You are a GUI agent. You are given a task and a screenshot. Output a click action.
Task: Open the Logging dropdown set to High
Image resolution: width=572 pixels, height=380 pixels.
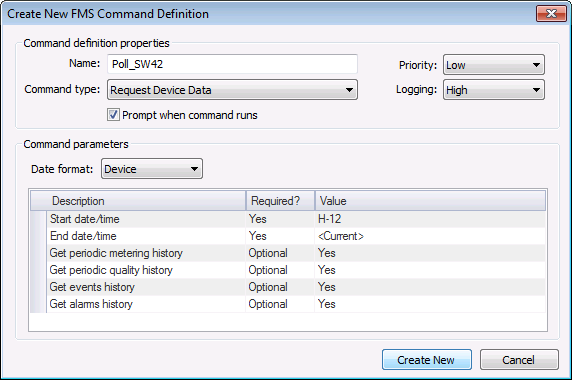tap(494, 90)
